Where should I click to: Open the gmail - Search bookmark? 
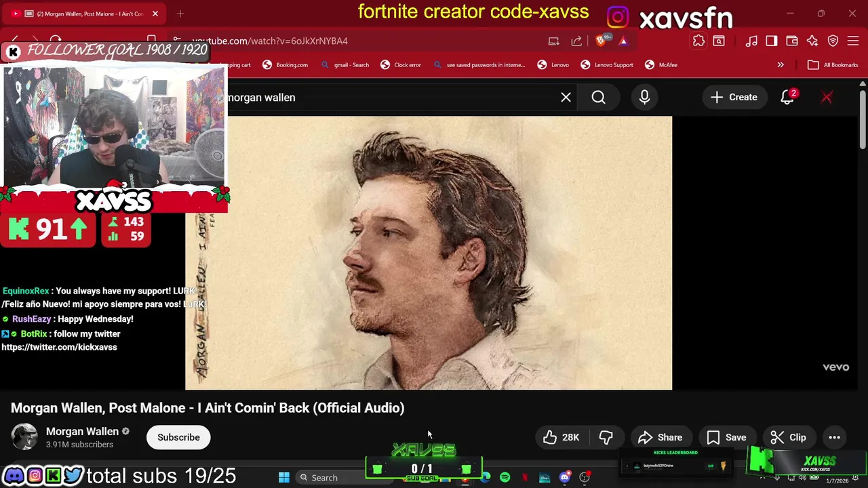(x=345, y=65)
